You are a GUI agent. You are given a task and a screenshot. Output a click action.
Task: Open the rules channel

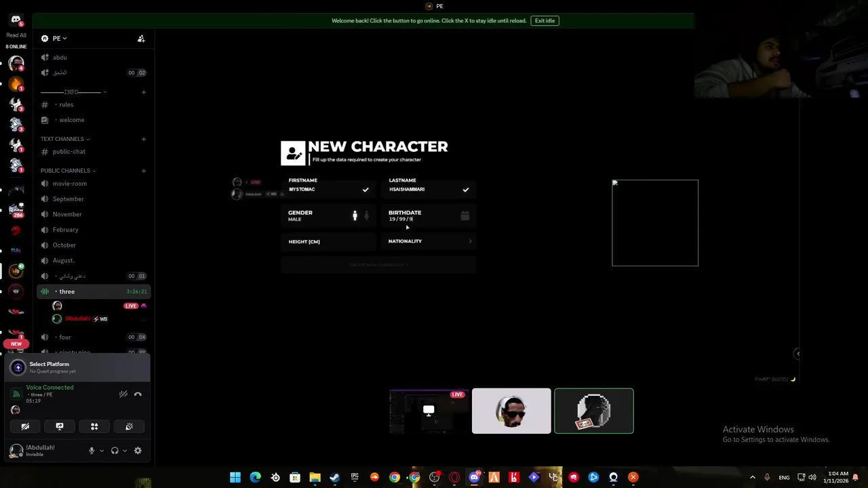(94, 104)
